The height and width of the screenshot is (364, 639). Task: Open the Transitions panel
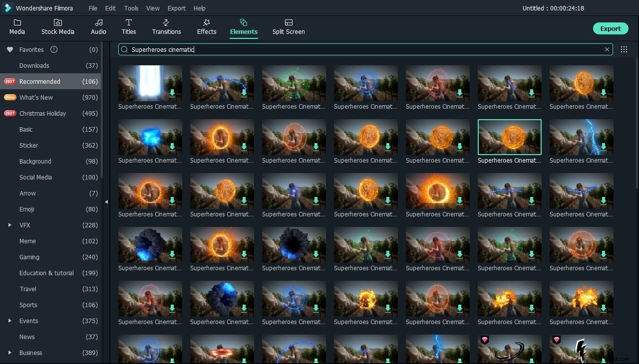coord(166,27)
